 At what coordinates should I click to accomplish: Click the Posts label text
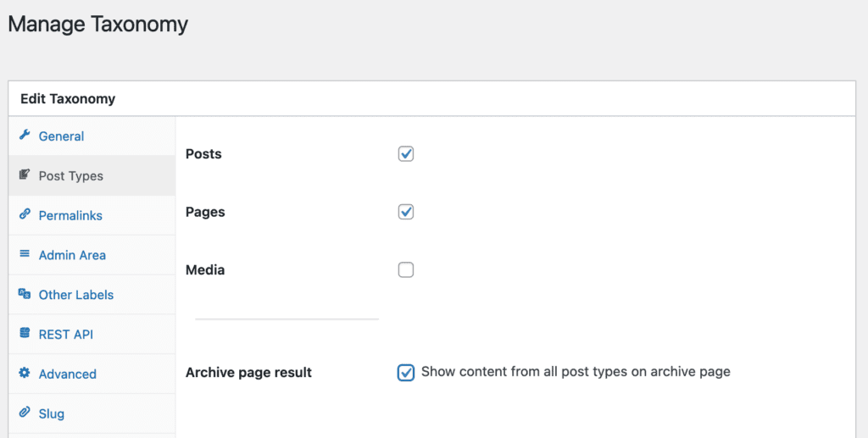click(x=203, y=153)
